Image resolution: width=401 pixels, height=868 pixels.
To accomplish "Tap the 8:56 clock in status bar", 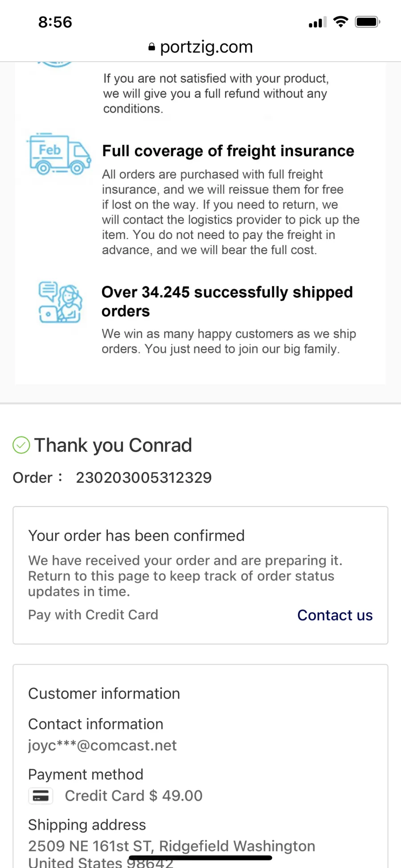I will coord(55,22).
